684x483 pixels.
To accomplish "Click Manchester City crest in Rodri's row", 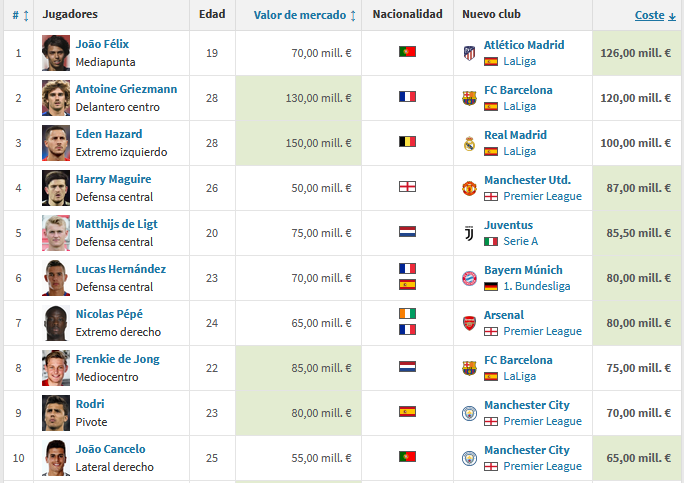I will [469, 413].
